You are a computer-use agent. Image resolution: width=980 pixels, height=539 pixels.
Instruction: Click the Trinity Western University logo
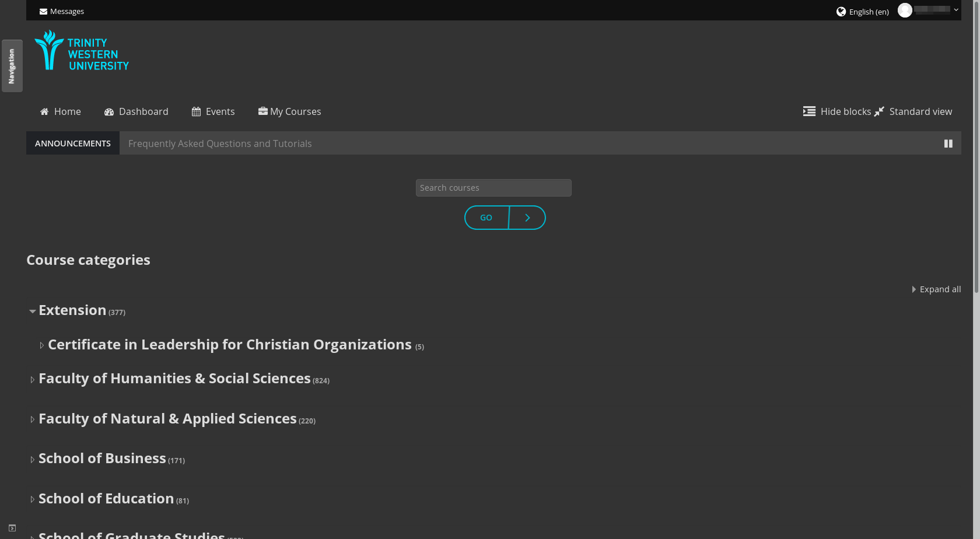(x=81, y=50)
